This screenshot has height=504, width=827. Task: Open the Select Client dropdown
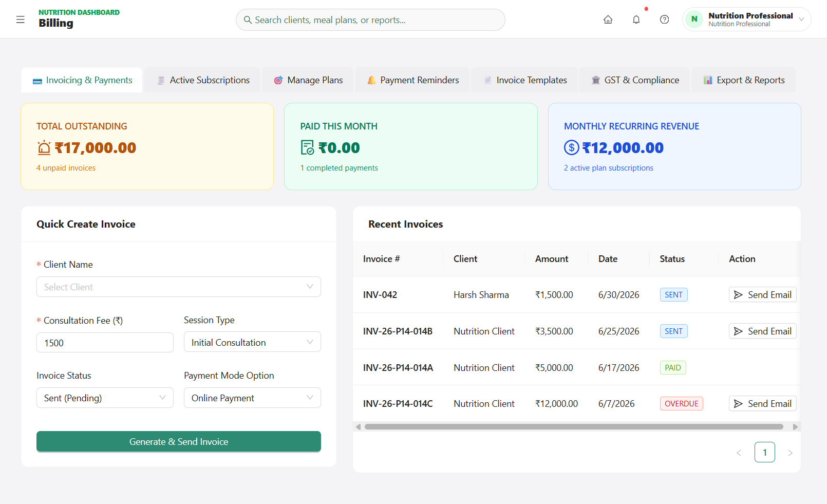coord(179,287)
